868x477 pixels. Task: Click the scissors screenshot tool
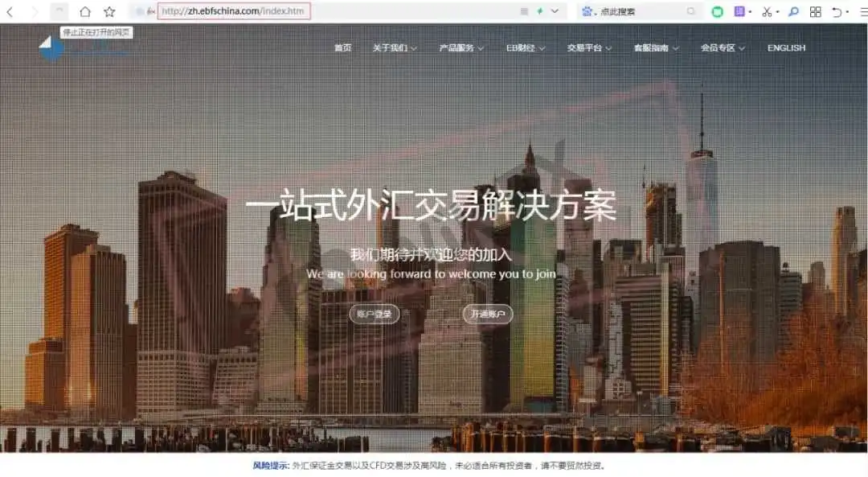click(x=767, y=11)
